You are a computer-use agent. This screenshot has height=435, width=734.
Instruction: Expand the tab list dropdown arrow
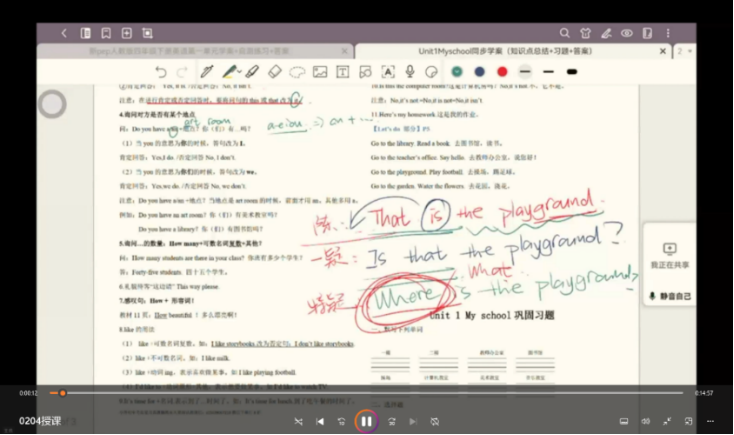click(x=689, y=51)
